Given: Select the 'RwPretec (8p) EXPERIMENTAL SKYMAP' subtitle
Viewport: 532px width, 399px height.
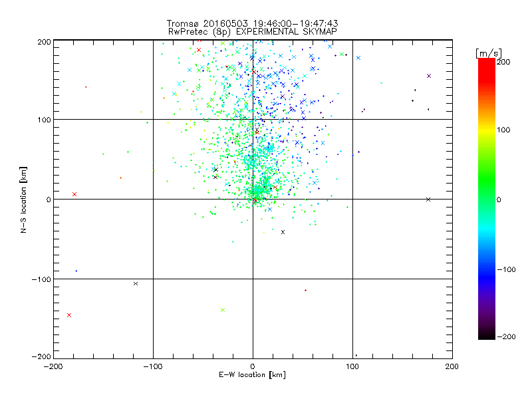Looking at the screenshot, I should point(253,32).
